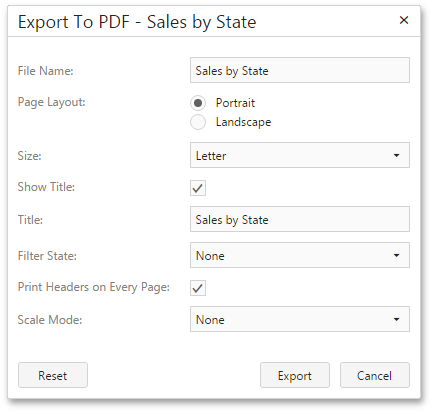Screen dimensions: 434x414
Task: Close the Export To PDF dialog
Action: click(x=404, y=20)
